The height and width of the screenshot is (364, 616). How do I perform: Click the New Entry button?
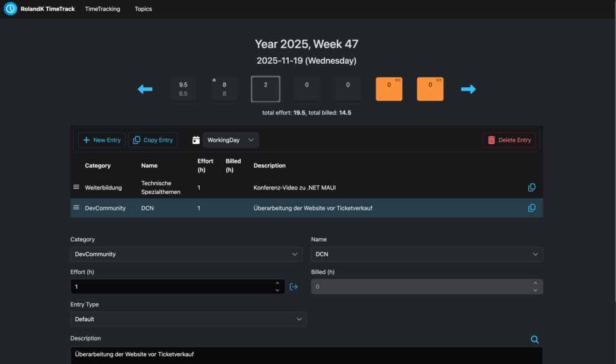102,140
